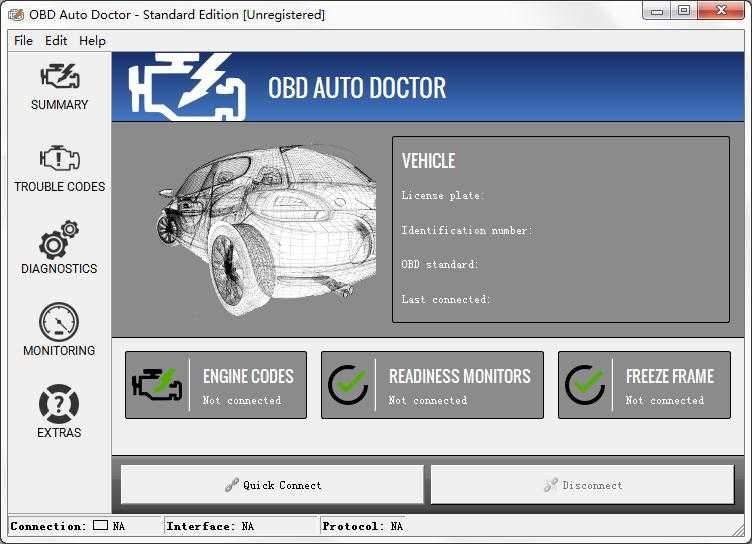Open the Diagnostics gears icon
The height and width of the screenshot is (544, 752).
(x=59, y=240)
